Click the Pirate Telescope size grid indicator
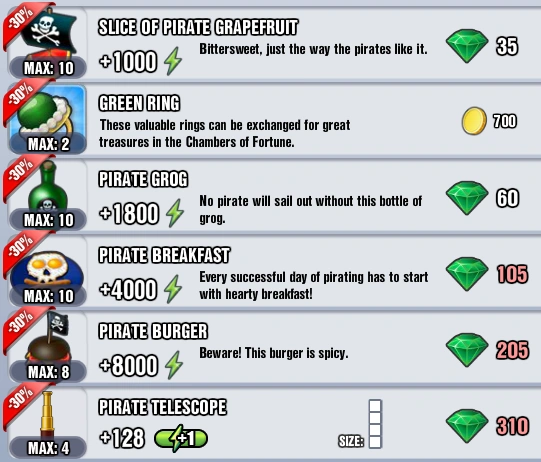The height and width of the screenshot is (462, 541). coord(375,424)
